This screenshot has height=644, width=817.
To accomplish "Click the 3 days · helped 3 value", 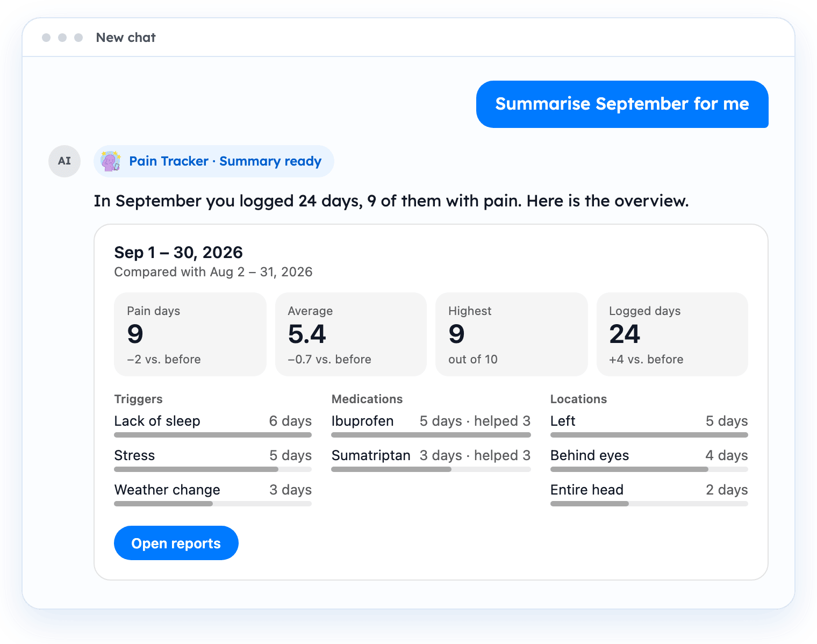I will click(475, 455).
